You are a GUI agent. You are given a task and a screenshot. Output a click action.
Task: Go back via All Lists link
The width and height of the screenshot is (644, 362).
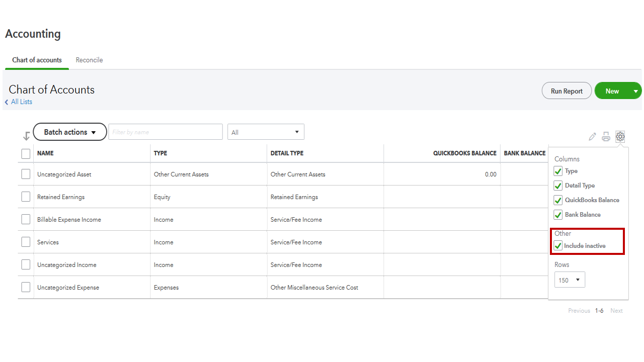(22, 102)
